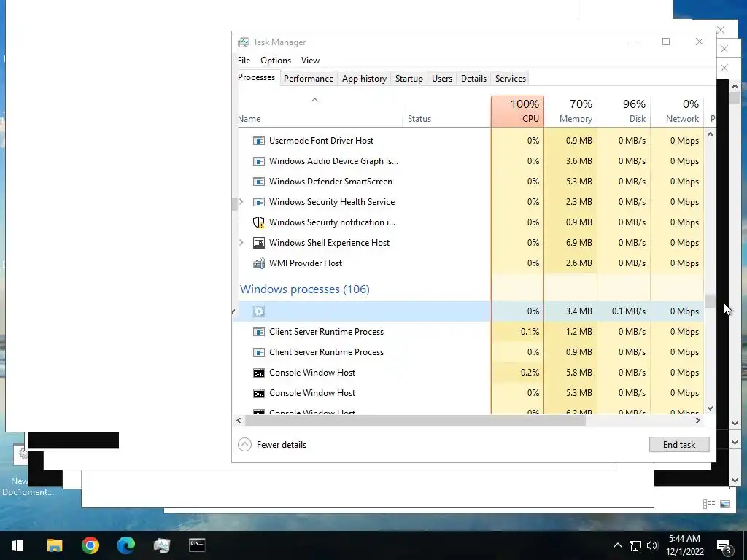Click the 0.1% Client Server Runtime Process icon
The height and width of the screenshot is (560, 747).
(x=259, y=332)
